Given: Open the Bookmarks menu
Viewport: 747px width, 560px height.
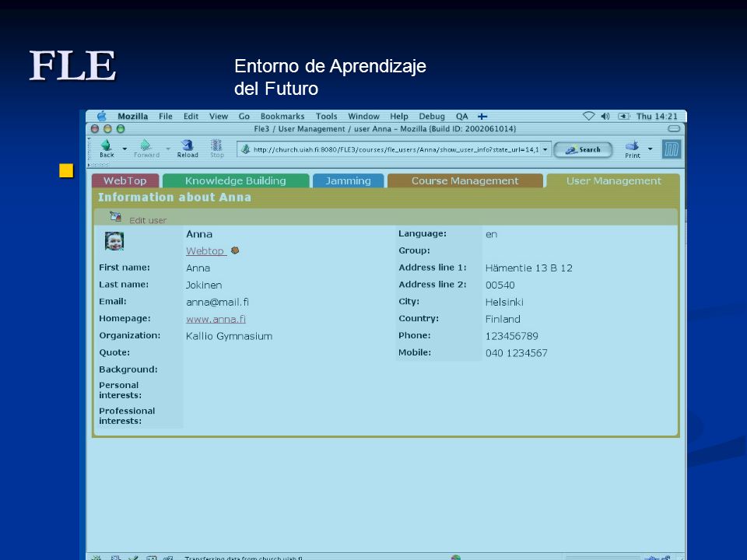Looking at the screenshot, I should click(282, 116).
